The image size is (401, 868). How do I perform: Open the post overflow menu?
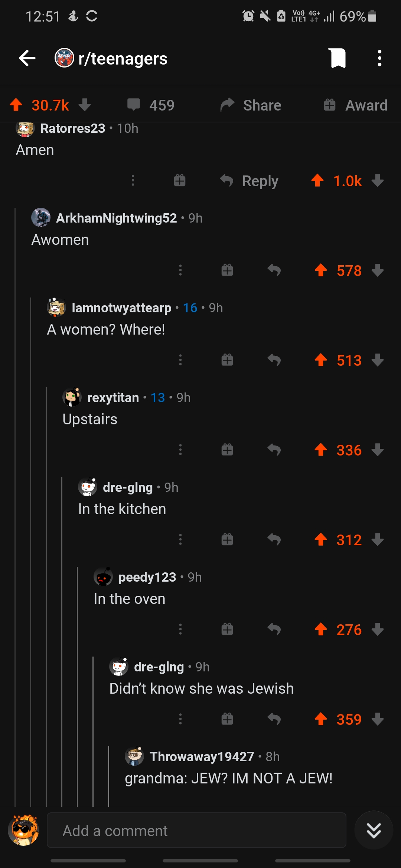point(379,58)
